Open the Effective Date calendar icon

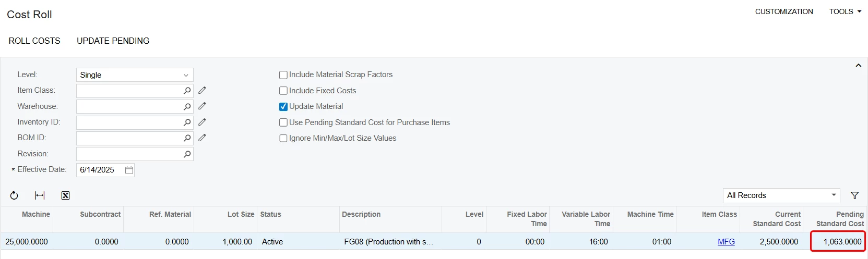coord(129,170)
